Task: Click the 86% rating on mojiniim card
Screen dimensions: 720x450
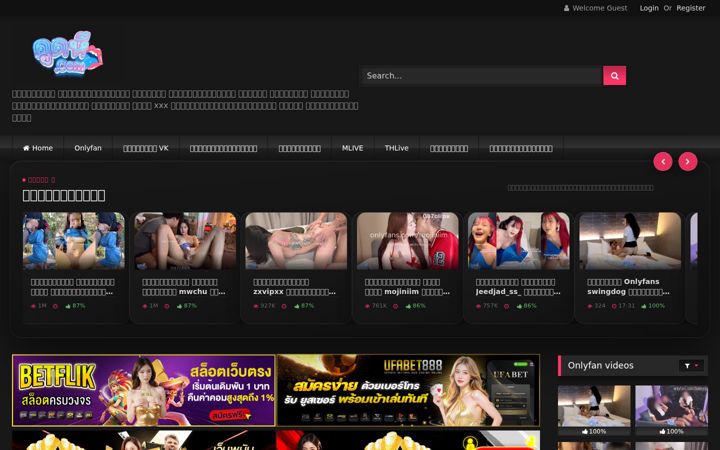Action: (416, 306)
